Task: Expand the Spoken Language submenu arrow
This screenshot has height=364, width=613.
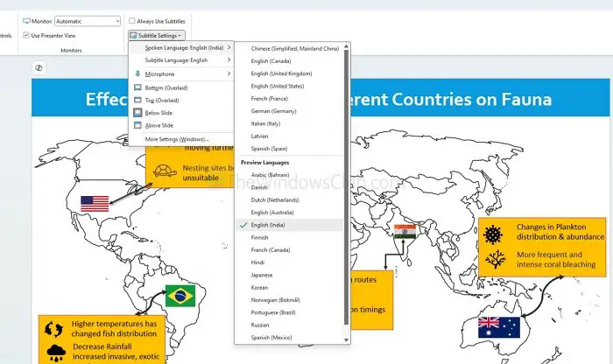Action: click(229, 47)
